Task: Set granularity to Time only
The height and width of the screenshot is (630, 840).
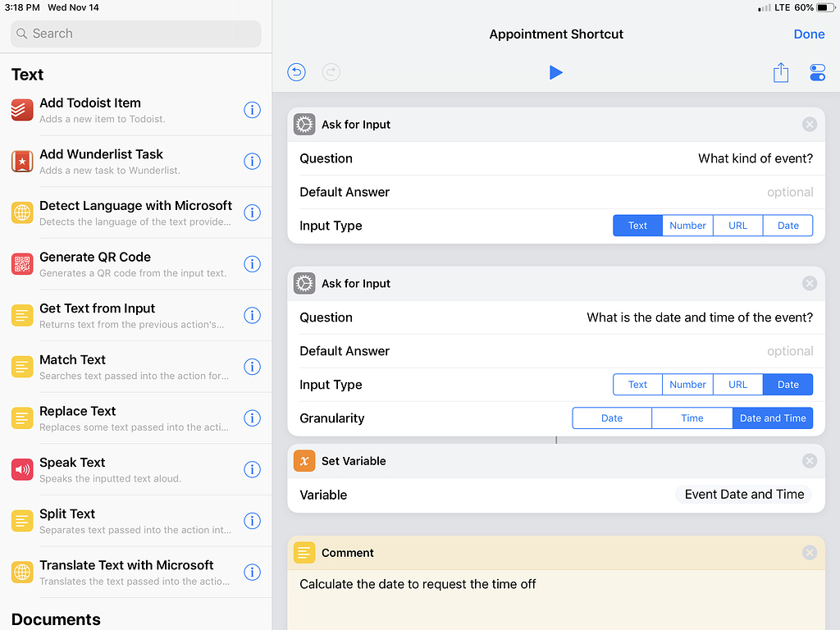Action: point(692,418)
